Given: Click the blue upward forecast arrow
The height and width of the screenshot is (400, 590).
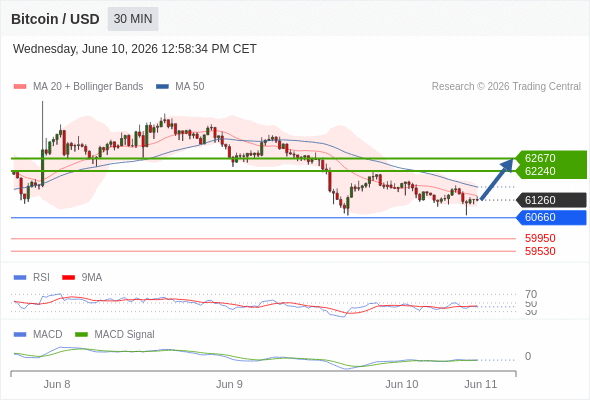Looking at the screenshot, I should (x=497, y=179).
